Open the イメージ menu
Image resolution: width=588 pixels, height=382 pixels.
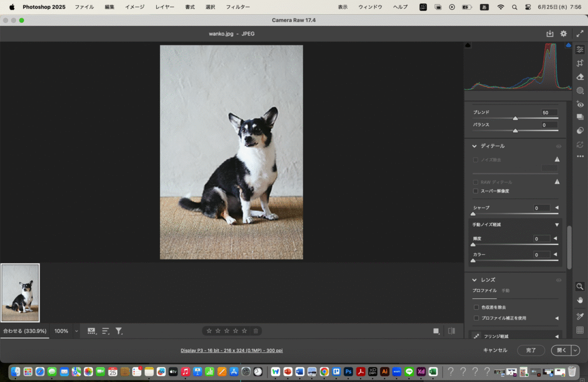point(134,7)
